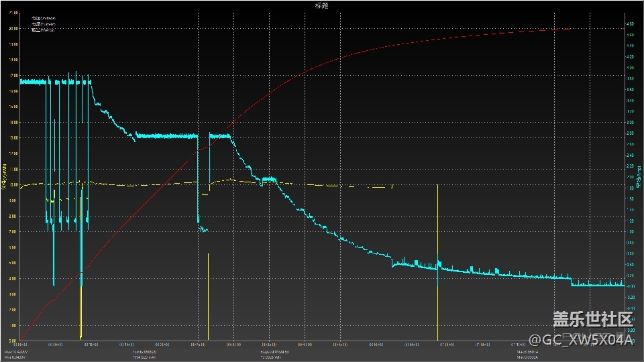The width and height of the screenshot is (644, 362).
Task: Click the Current legend entry
Action: click(43, 24)
